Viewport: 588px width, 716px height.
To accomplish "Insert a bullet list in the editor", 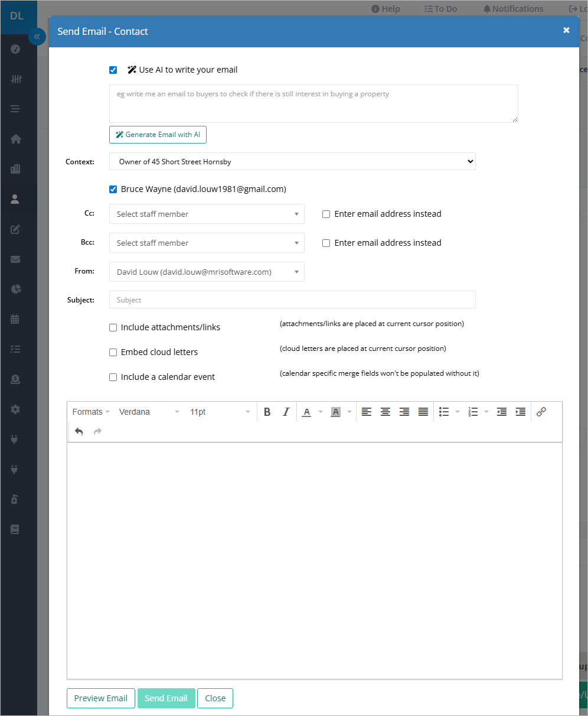I will pyautogui.click(x=445, y=412).
